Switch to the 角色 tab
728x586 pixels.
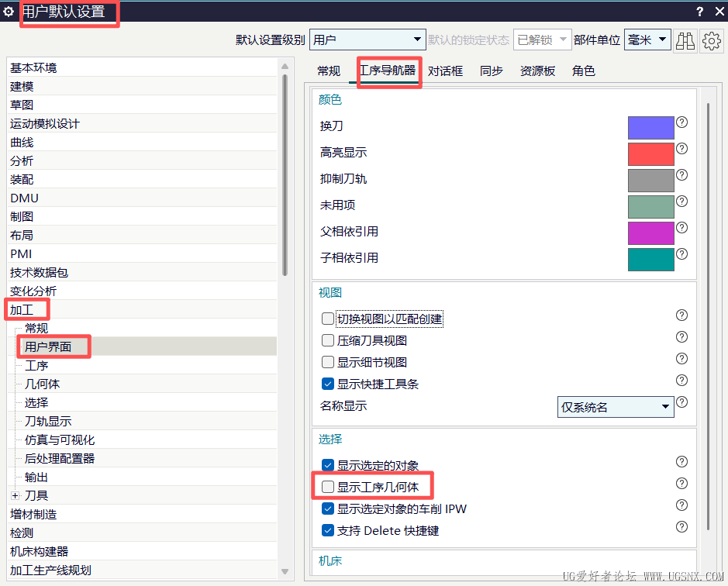click(584, 71)
